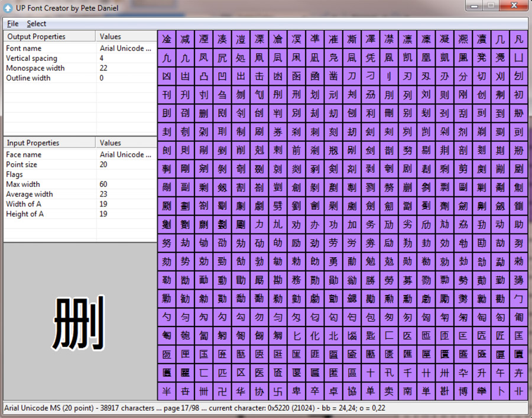Click the 半 character cell
This screenshot has height=418, width=532.
166,391
